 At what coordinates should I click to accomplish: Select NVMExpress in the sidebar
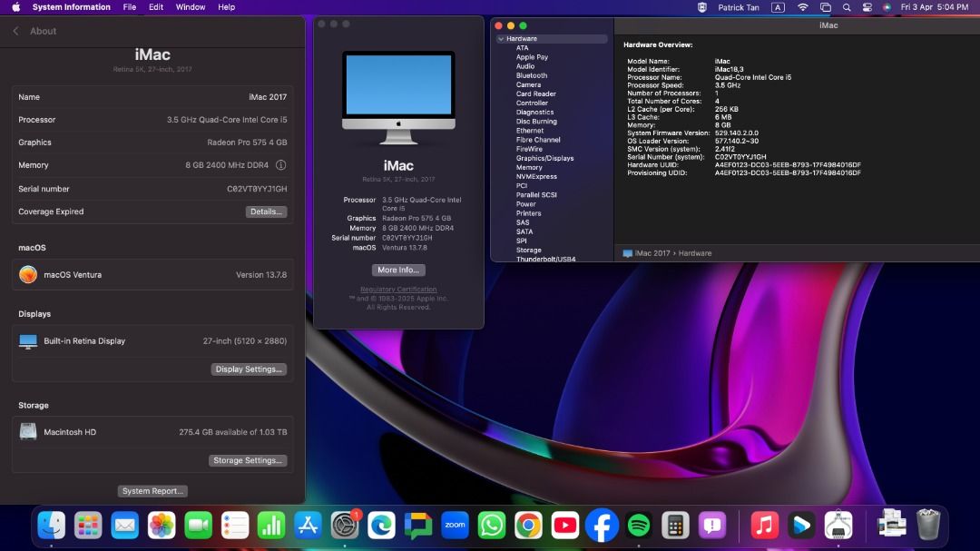tap(536, 176)
